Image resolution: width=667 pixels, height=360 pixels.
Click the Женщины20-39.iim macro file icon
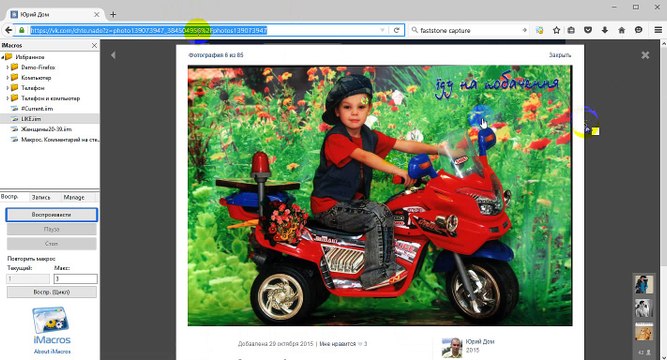[15, 129]
